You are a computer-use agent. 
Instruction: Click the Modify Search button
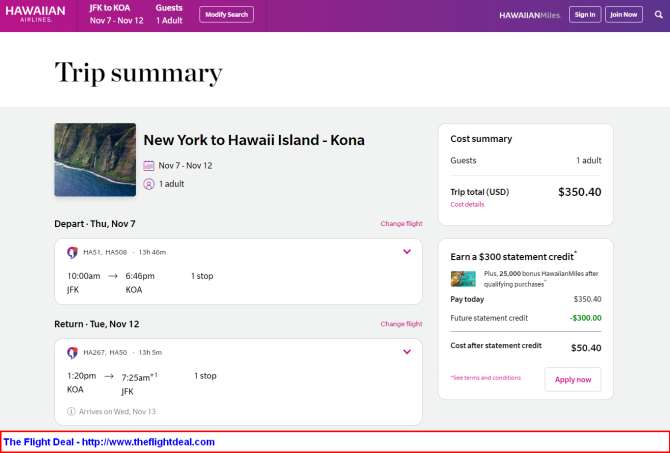(x=226, y=15)
